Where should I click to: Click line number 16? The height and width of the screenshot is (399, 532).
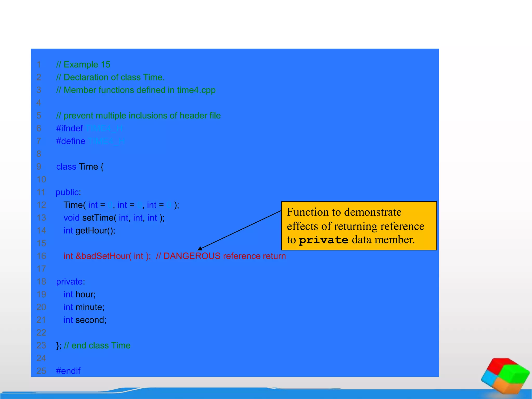41,256
